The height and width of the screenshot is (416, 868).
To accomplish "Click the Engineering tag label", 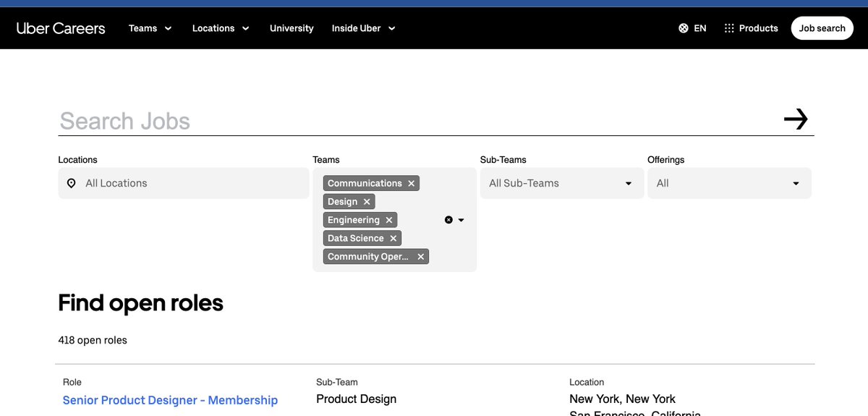I will click(354, 220).
